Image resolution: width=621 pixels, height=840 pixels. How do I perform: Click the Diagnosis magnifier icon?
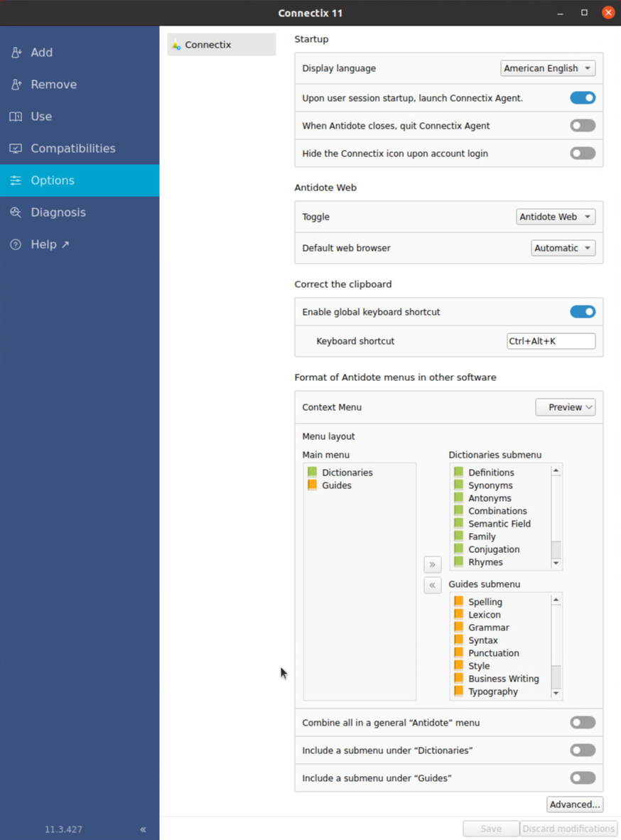click(x=16, y=212)
